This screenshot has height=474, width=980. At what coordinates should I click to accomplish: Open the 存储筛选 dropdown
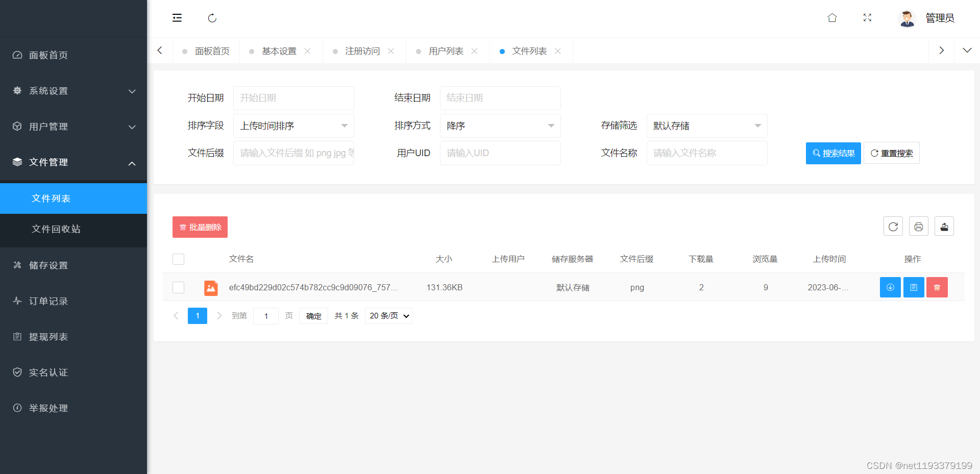[x=707, y=126]
